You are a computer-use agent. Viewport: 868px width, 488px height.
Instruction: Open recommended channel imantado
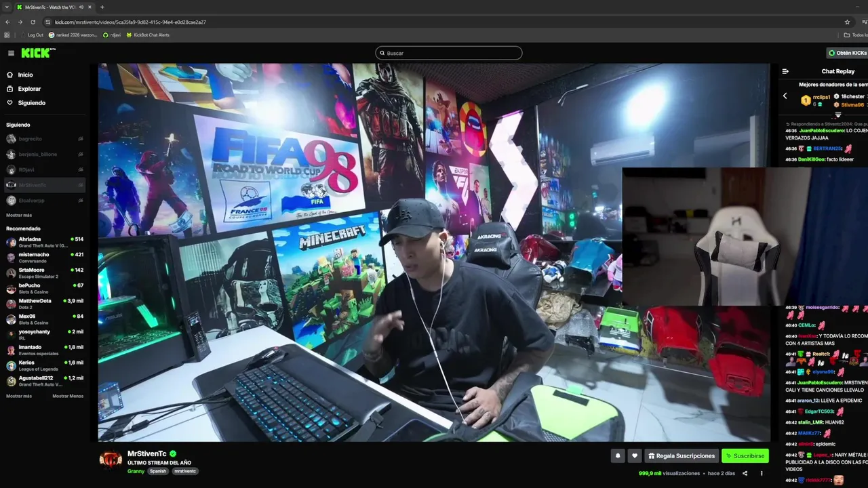pos(45,350)
